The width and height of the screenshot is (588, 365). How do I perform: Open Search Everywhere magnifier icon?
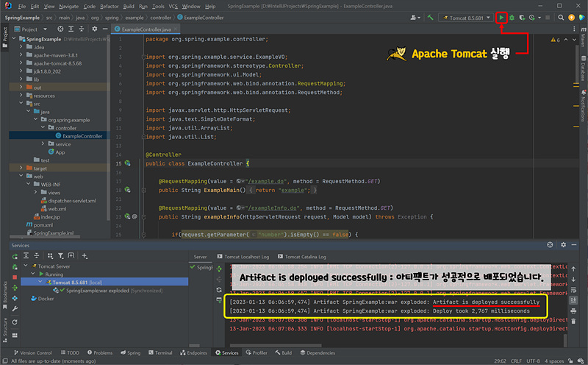[561, 18]
